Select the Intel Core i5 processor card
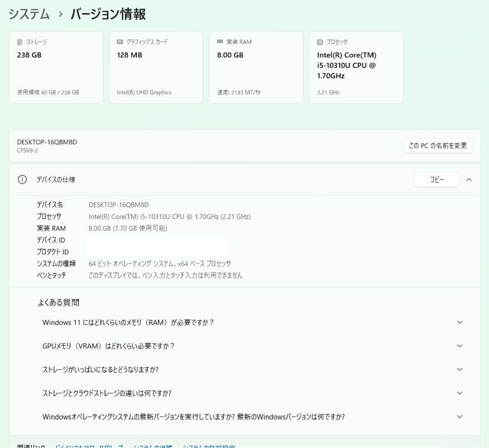 coord(356,67)
